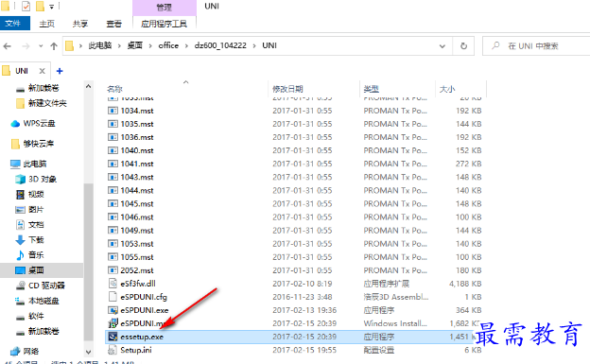The image size is (590, 364).
Task: Click office in the address breadcrumb
Action: [168, 45]
